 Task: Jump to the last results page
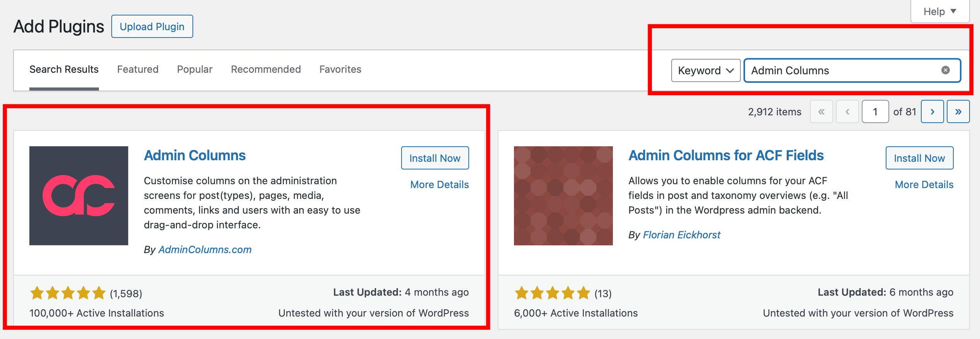958,111
